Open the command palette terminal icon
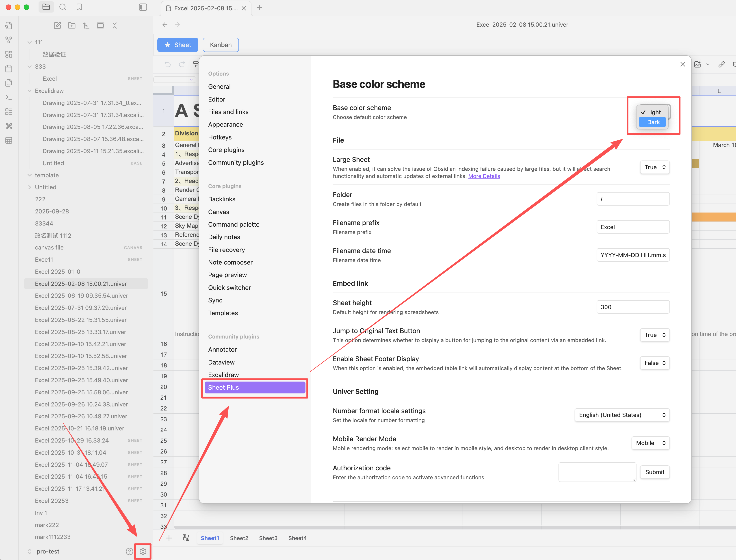Viewport: 736px width, 560px height. (x=9, y=97)
